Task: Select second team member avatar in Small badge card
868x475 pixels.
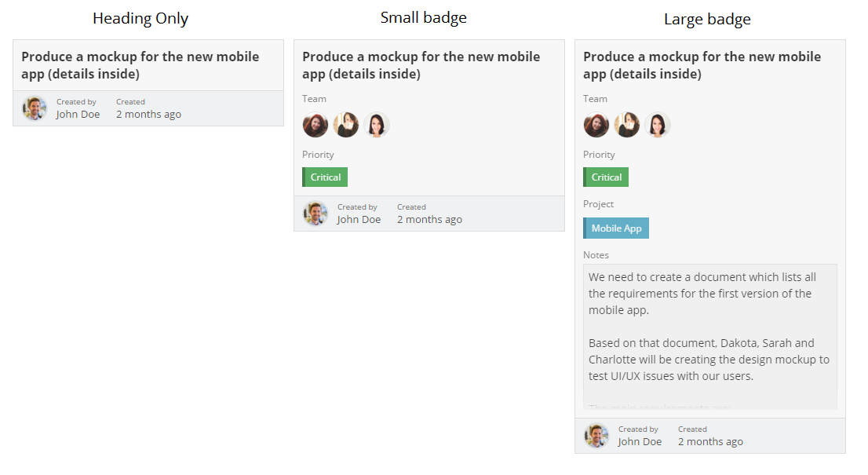Action: pos(346,125)
